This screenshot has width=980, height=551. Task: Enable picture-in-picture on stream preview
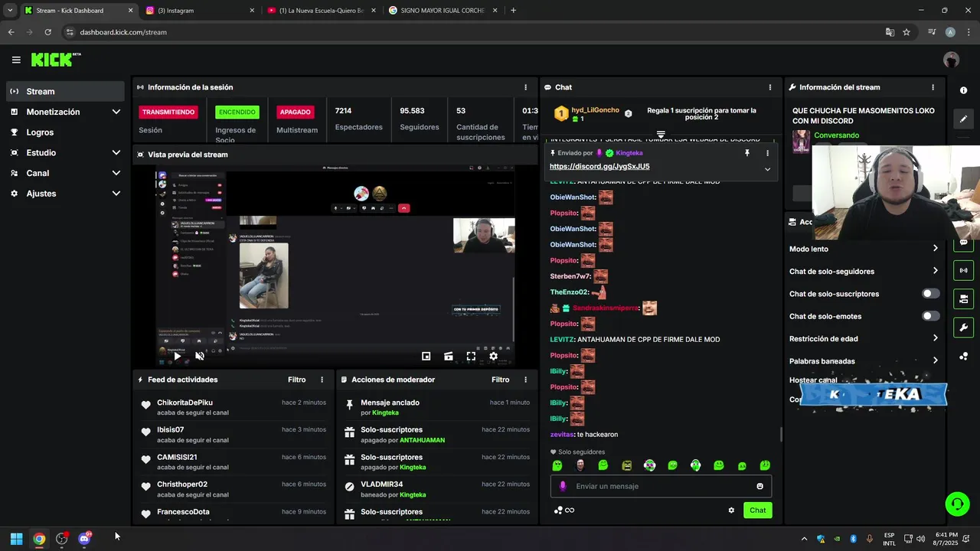pyautogui.click(x=426, y=356)
